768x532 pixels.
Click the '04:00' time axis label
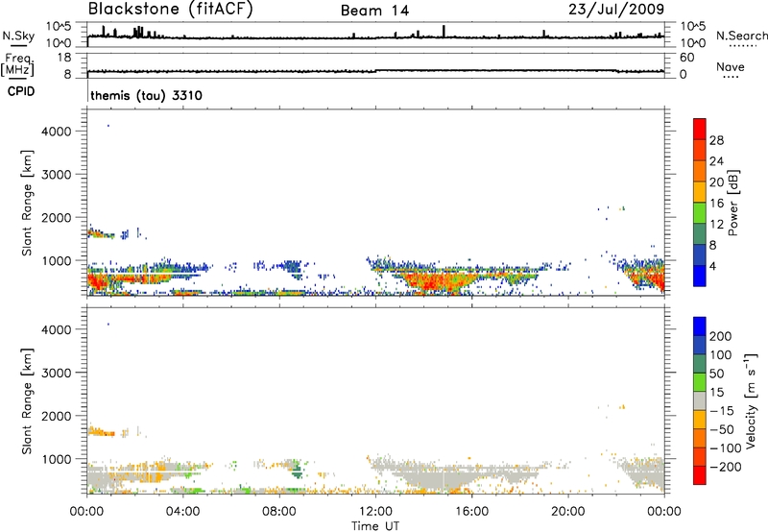[x=182, y=512]
